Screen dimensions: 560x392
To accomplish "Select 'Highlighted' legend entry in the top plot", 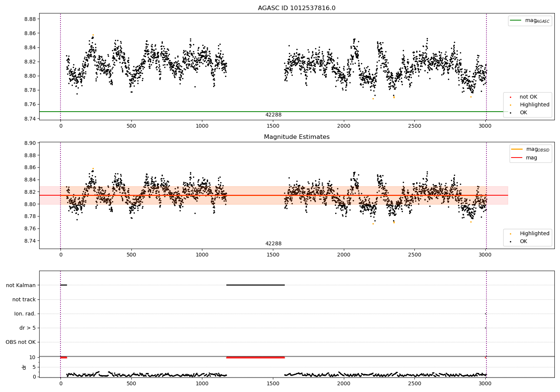I will pos(534,105).
